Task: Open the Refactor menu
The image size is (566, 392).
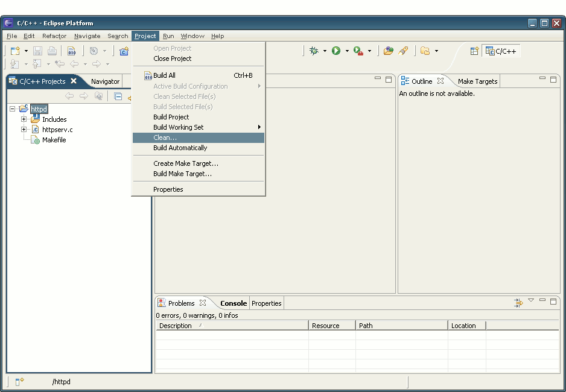Action: pyautogui.click(x=54, y=36)
